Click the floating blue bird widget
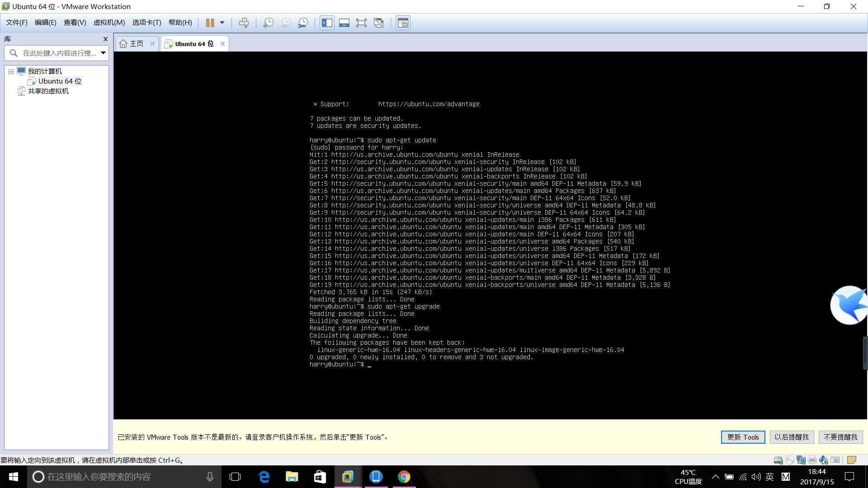This screenshot has width=868, height=488. (x=849, y=305)
